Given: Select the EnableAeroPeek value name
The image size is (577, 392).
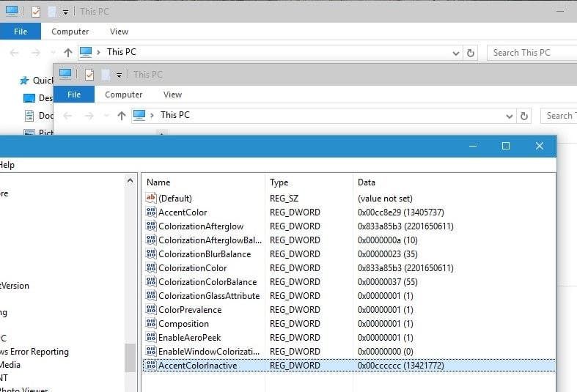Looking at the screenshot, I should pos(189,338).
